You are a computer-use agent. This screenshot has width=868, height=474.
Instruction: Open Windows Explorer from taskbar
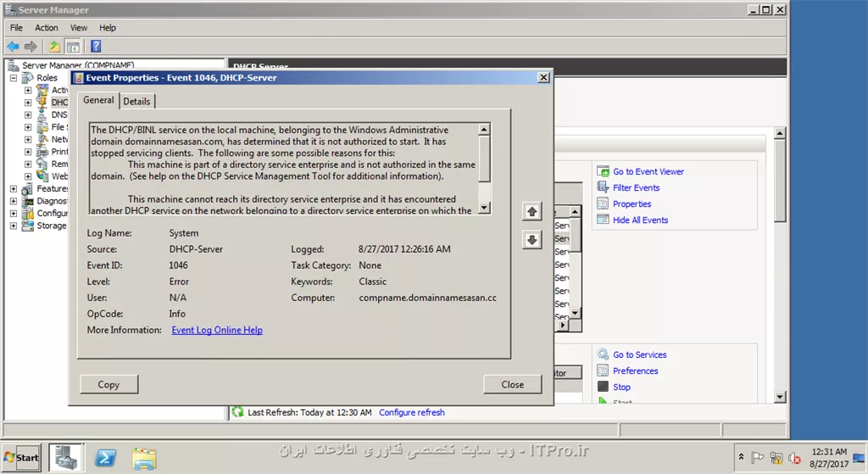[144, 459]
